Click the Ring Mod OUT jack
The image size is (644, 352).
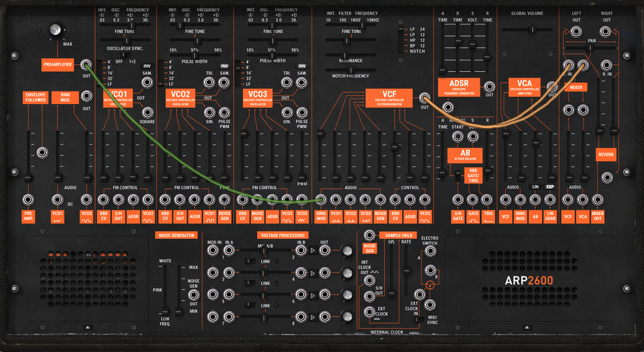[86, 96]
